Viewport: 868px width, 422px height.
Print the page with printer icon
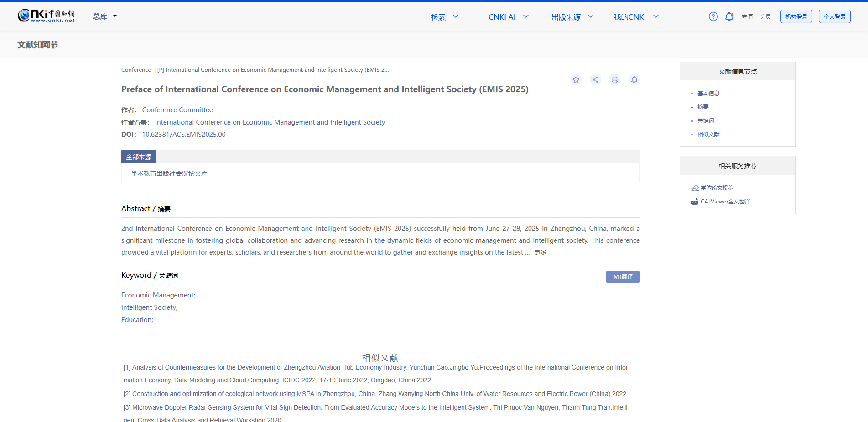click(615, 80)
